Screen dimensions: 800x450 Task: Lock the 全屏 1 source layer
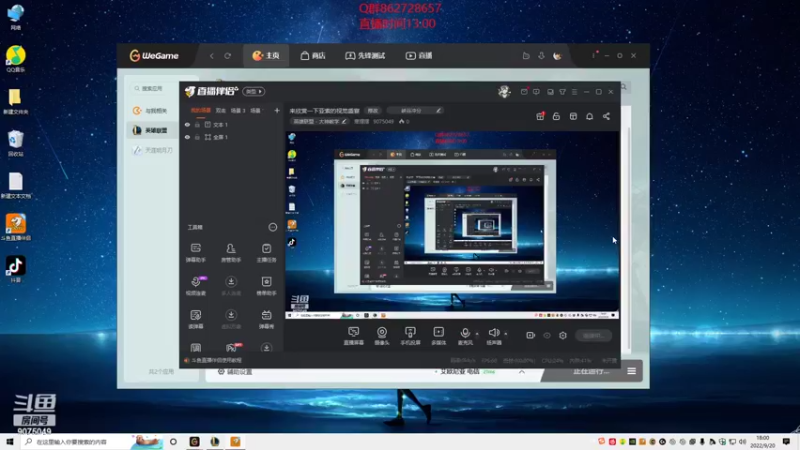point(197,137)
